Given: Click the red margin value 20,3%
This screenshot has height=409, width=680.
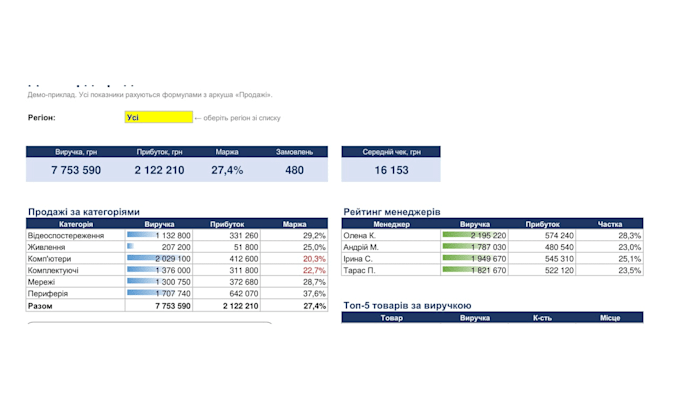Looking at the screenshot, I should (314, 259).
